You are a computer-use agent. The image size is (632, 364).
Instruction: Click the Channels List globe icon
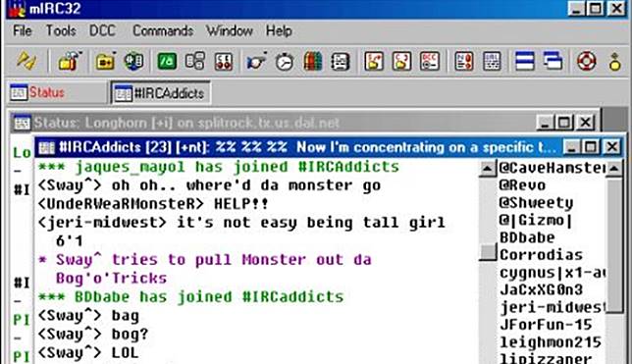[133, 62]
